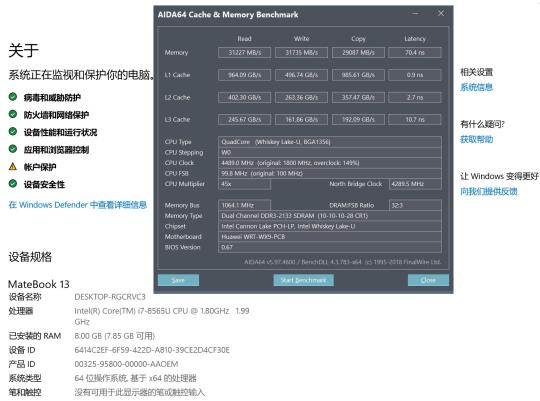This screenshot has height=401, width=540.
Task: Click BIOS Version field 0.67
Action: tap(330, 247)
